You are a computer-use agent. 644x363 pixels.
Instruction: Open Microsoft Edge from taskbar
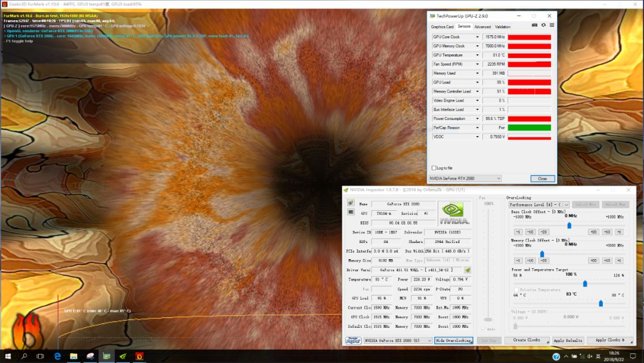(x=58, y=356)
